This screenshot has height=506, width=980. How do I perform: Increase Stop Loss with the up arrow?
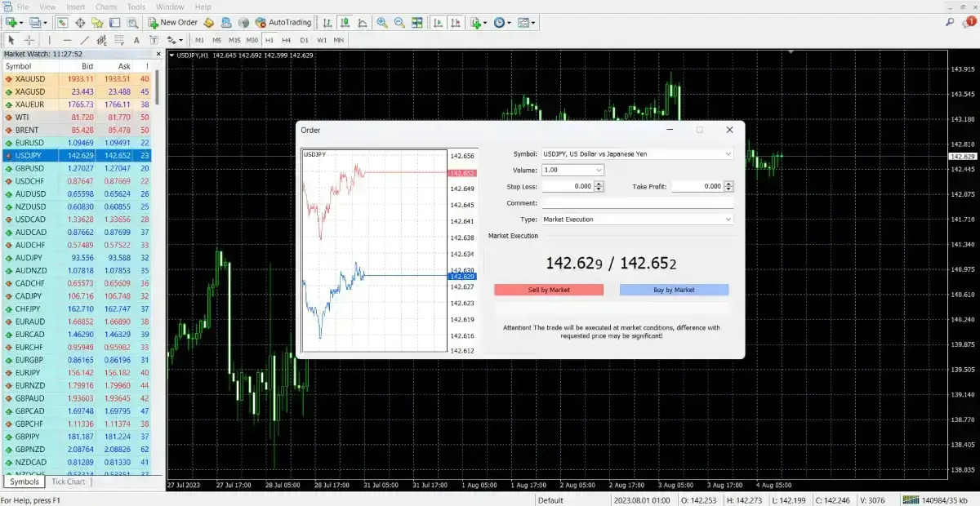point(599,184)
